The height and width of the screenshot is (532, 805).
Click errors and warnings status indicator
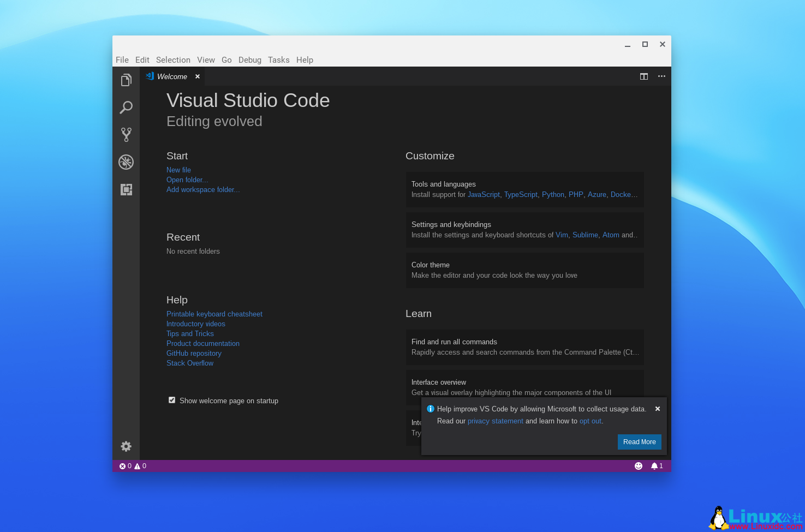pyautogui.click(x=133, y=466)
